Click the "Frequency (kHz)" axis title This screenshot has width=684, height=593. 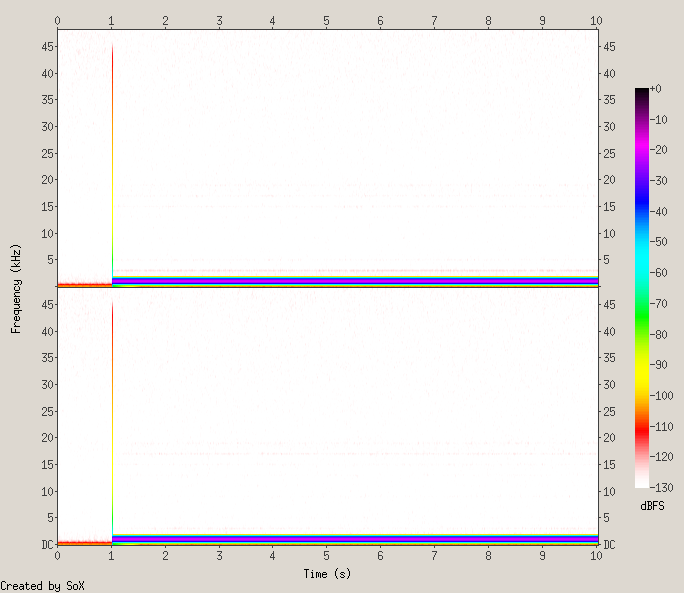tap(16, 289)
